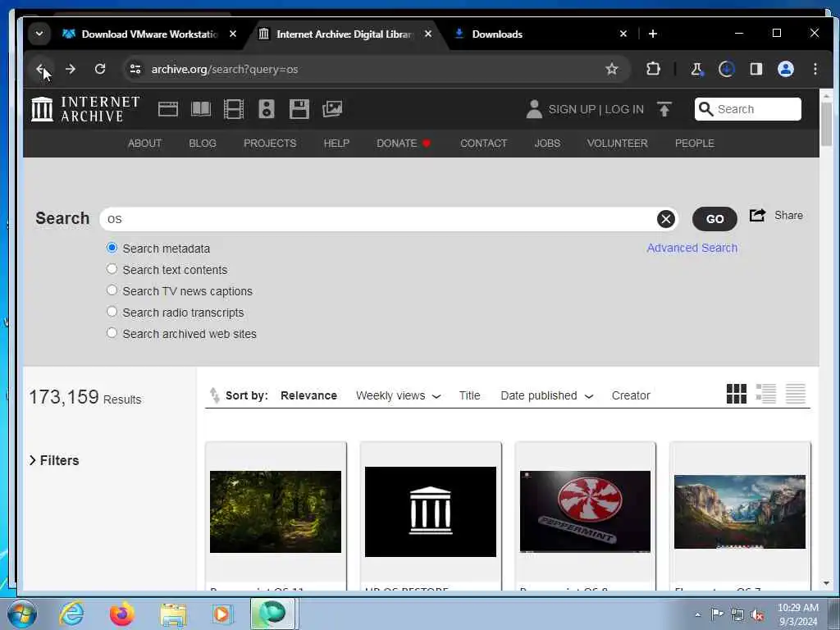
Task: Open Chrome Labs flask icon
Action: click(696, 69)
